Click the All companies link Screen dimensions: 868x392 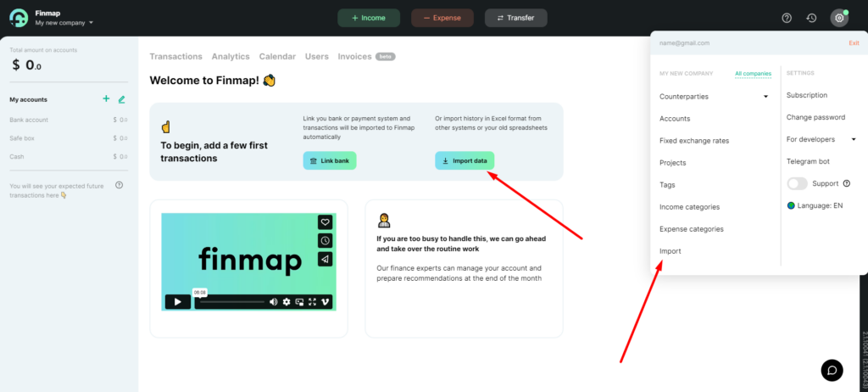(753, 73)
